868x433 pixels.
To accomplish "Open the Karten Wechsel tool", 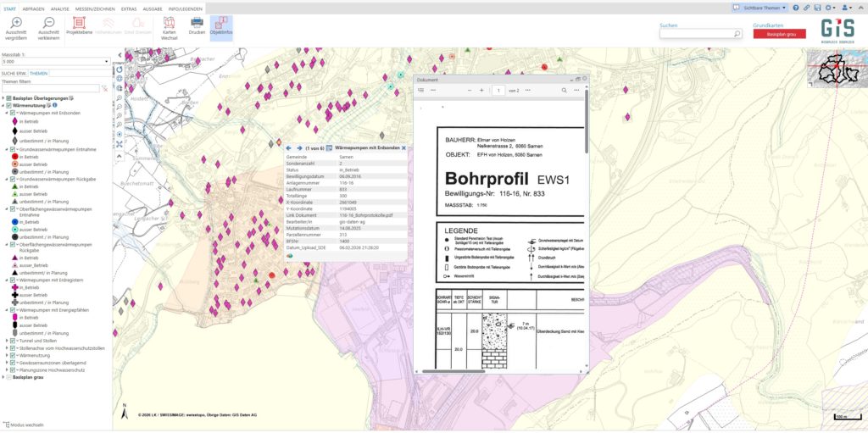I will (169, 25).
